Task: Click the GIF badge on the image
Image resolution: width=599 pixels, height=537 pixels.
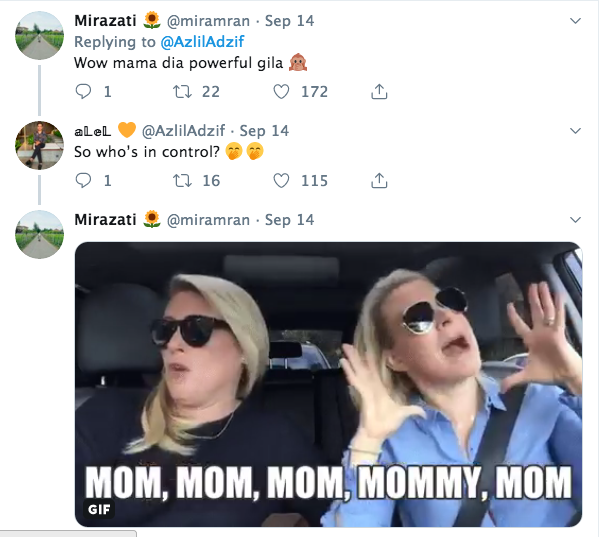Action: (x=99, y=509)
